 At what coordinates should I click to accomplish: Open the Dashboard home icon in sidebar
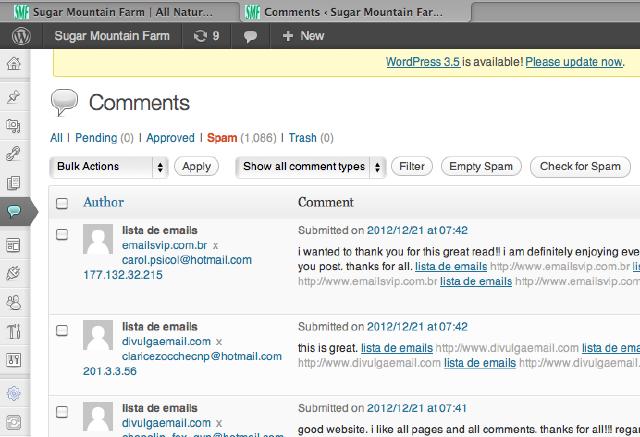[14, 64]
